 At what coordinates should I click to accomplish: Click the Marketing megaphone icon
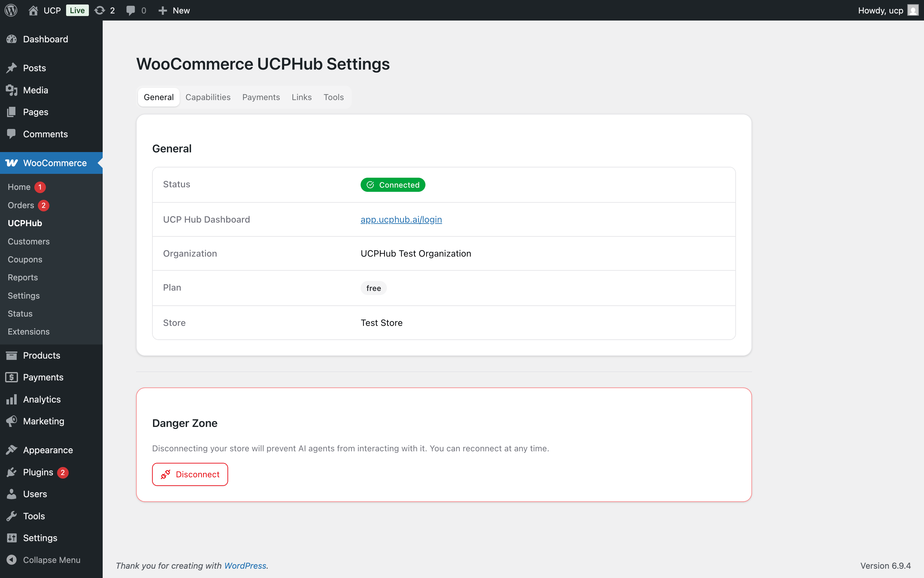(x=12, y=421)
